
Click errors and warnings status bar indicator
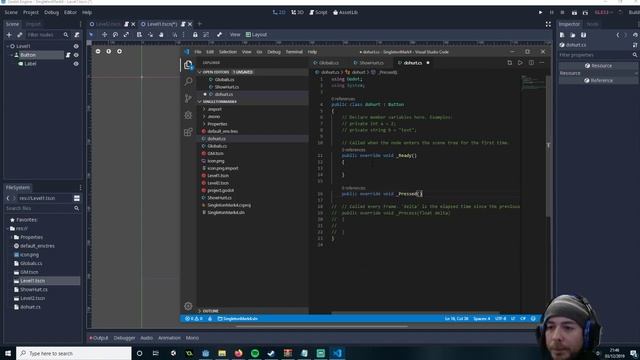pos(194,318)
